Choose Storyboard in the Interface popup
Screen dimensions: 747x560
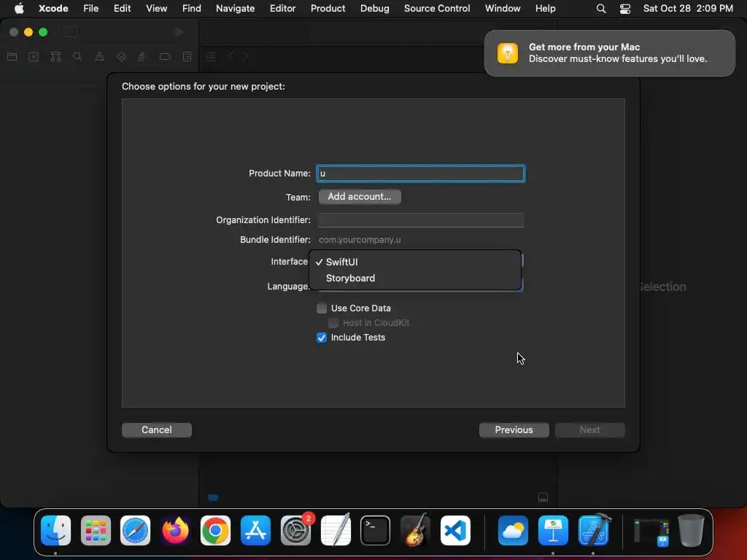tap(415, 278)
